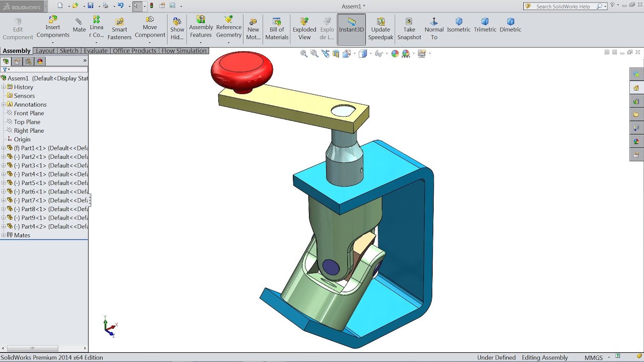Collapse FeatureManager panel with double chevron
This screenshot has height=362, width=644.
coord(85,61)
